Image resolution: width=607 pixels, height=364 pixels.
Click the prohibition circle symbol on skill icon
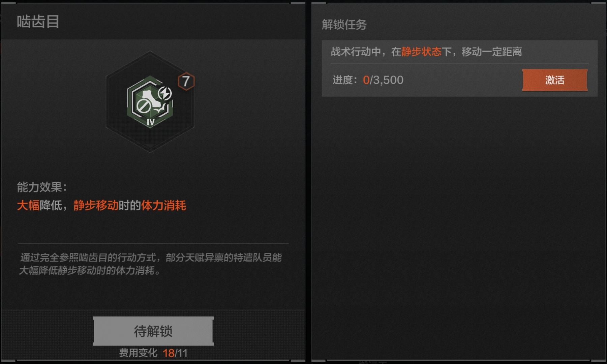click(x=144, y=107)
